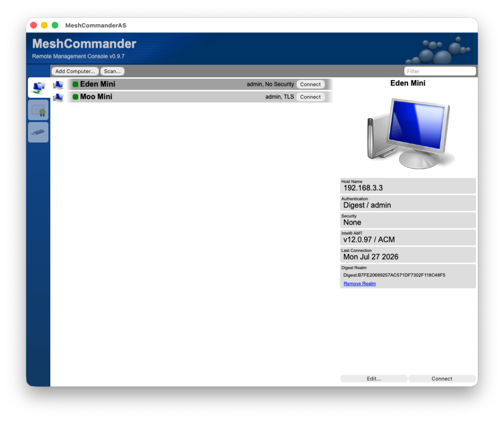The width and height of the screenshot is (504, 421).
Task: Minimize the MeshCommanderAS window
Action: (44, 26)
